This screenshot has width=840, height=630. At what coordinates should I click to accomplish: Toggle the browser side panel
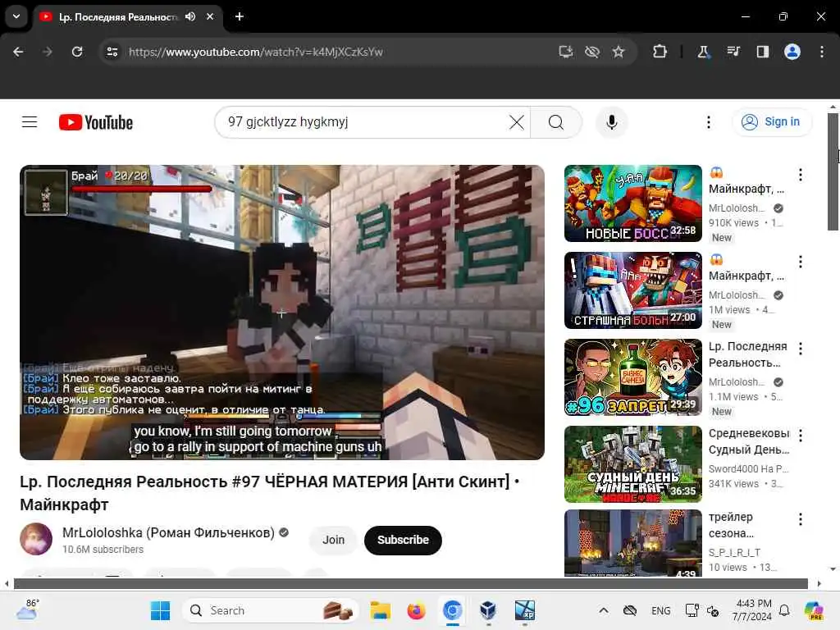coord(762,52)
